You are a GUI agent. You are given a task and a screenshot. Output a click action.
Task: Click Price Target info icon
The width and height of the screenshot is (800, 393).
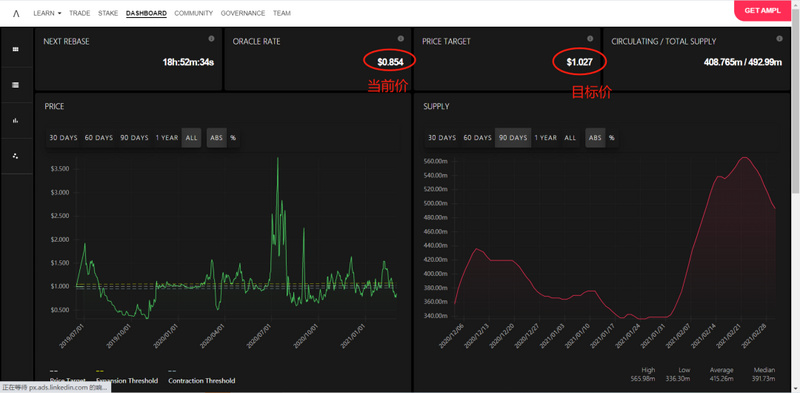[x=590, y=39]
